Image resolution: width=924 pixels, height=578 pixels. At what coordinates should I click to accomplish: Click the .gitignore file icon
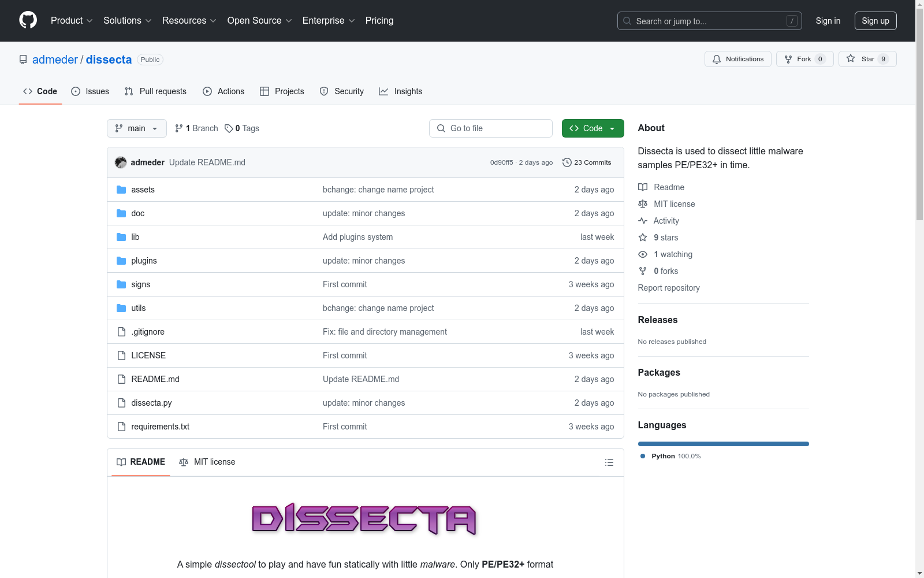click(121, 332)
